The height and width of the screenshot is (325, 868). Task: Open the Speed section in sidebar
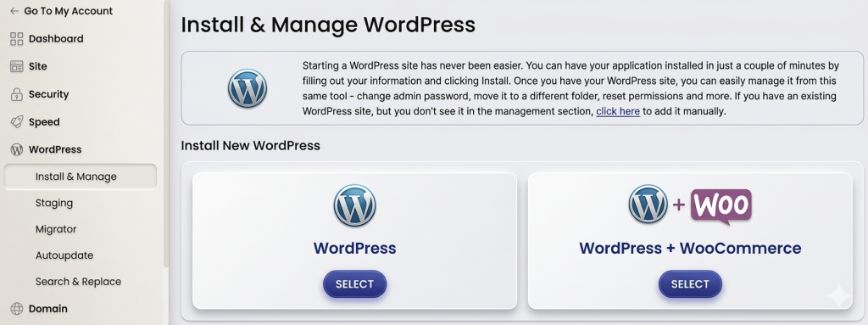[44, 122]
